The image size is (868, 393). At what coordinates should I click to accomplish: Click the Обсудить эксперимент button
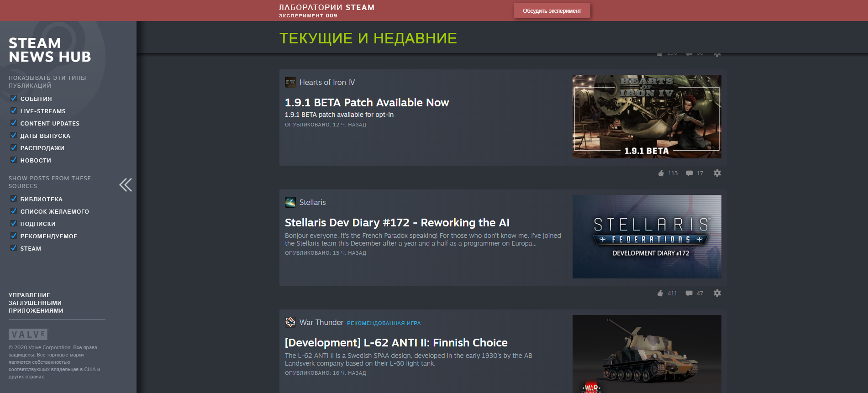[x=552, y=11]
